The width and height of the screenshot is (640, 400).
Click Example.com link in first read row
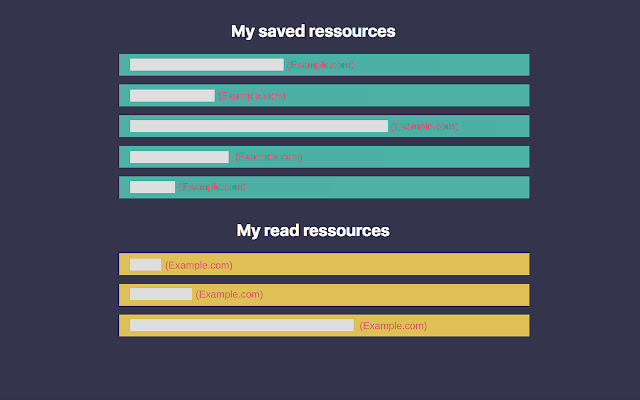pyautogui.click(x=199, y=265)
